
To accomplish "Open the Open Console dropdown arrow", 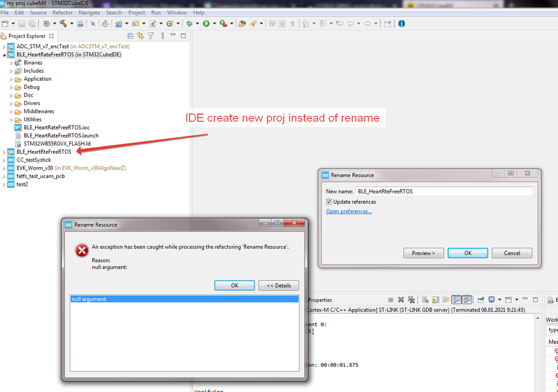I will 517,299.
